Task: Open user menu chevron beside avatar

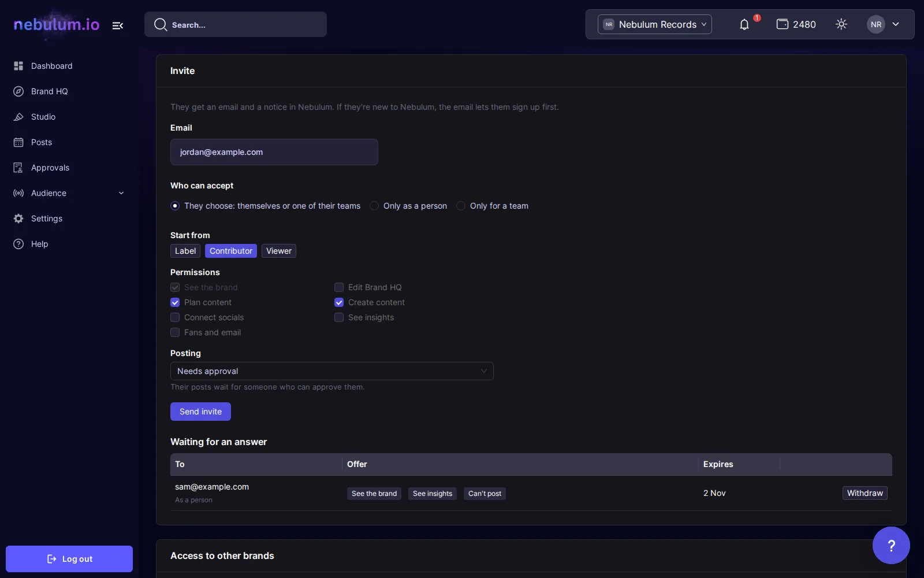Action: pyautogui.click(x=896, y=24)
